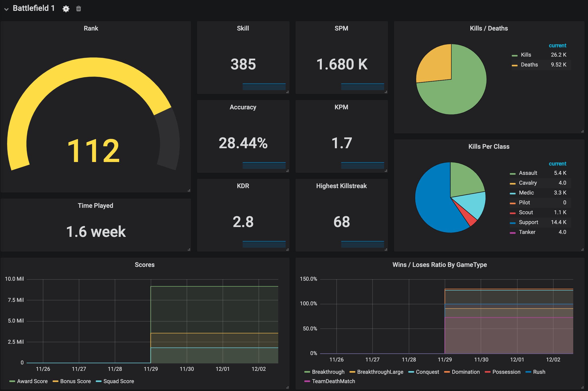The width and height of the screenshot is (588, 391).
Task: Open the Scores panel menu
Action: (145, 265)
